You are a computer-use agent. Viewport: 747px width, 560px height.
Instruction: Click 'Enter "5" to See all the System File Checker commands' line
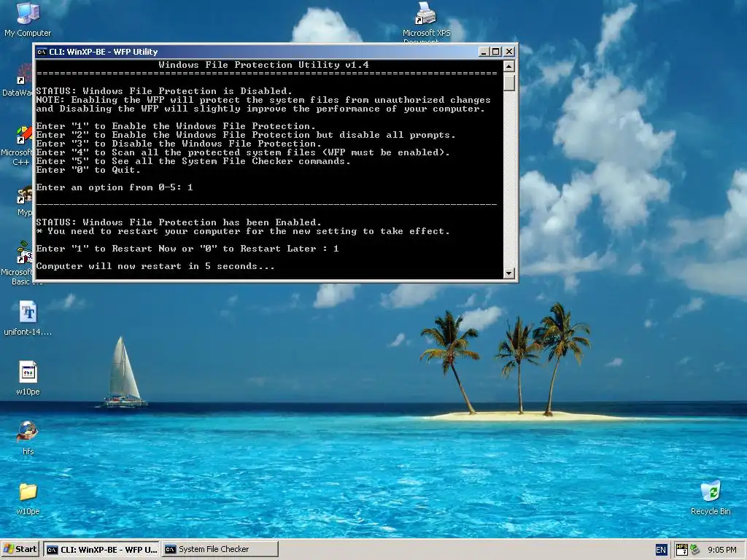193,161
